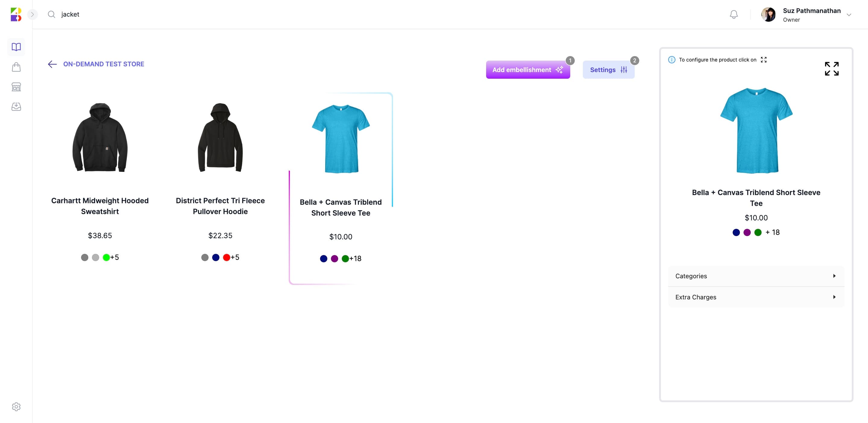This screenshot has width=868, height=423.
Task: Expand the Extra Charges section
Action: pos(756,297)
